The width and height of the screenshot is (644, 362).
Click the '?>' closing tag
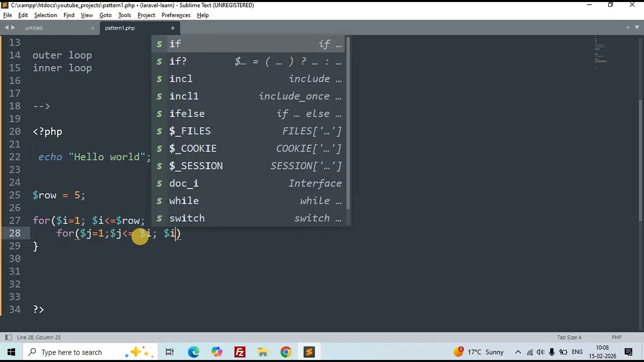click(38, 310)
